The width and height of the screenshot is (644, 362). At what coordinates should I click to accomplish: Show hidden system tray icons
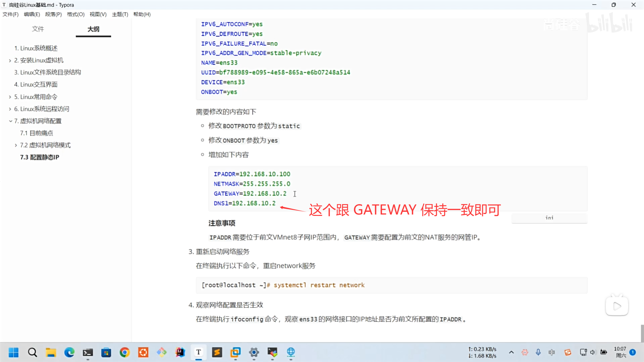(511, 352)
